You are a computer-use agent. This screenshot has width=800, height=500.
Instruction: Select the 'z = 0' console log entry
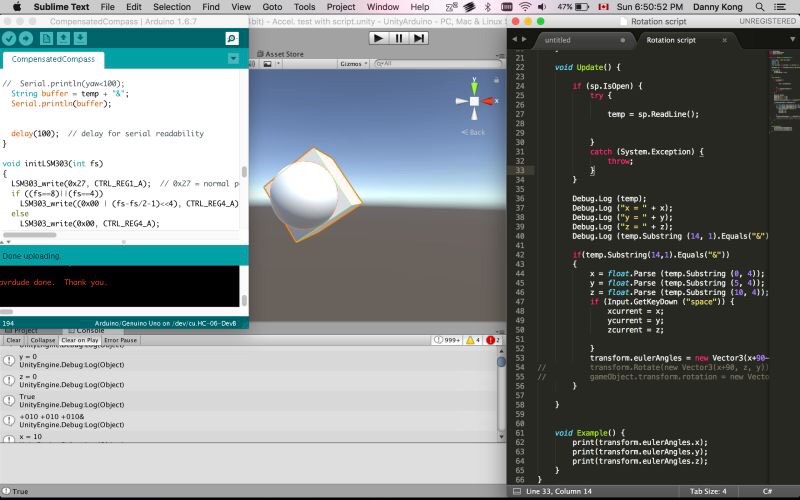click(248, 381)
